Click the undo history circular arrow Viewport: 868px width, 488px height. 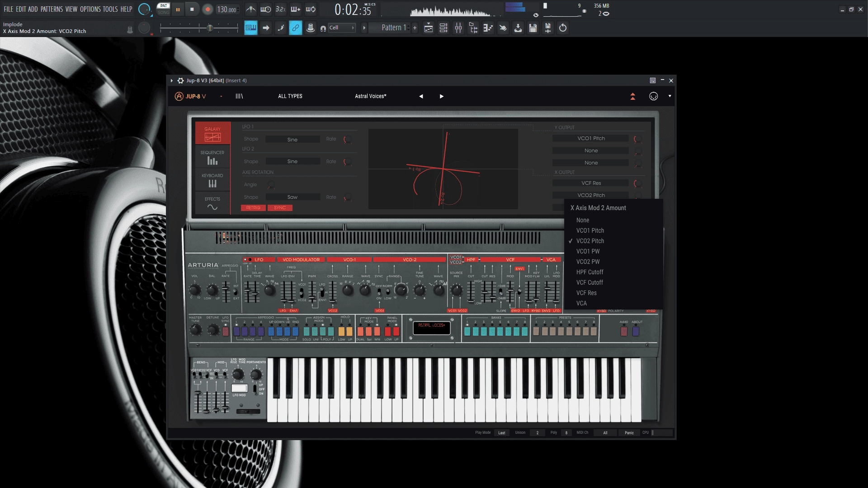pos(563,28)
